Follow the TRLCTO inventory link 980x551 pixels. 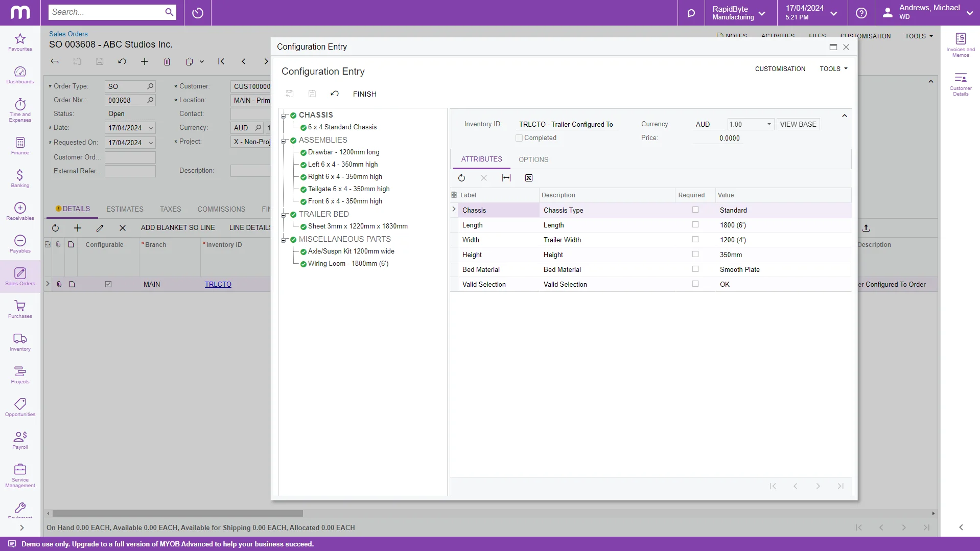pos(218,284)
